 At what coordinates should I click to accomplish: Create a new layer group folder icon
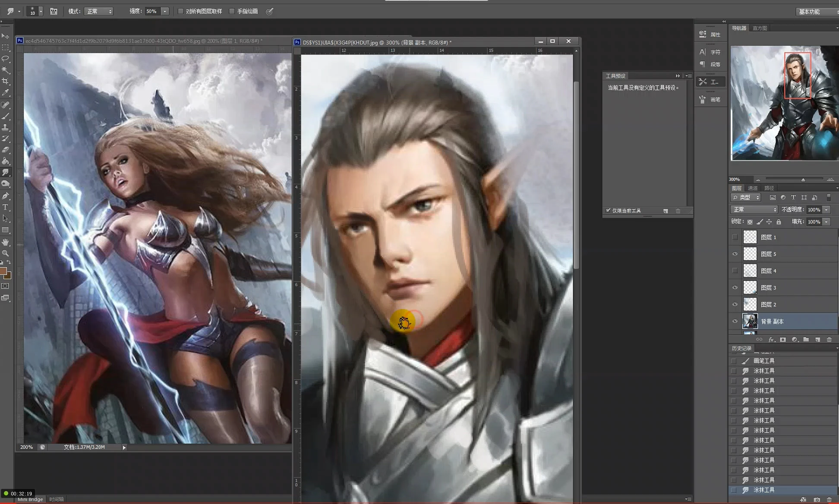click(x=806, y=340)
